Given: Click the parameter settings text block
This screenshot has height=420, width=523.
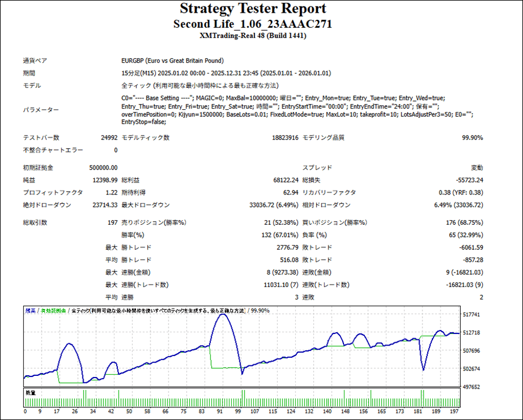Looking at the screenshot, I should [x=296, y=110].
